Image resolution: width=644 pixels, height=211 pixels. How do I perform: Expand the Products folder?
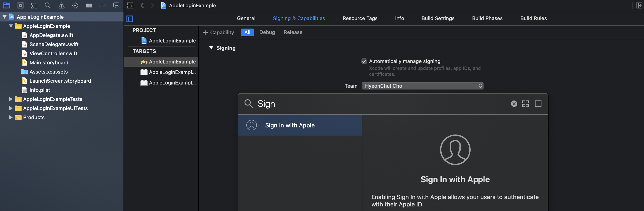pyautogui.click(x=11, y=117)
